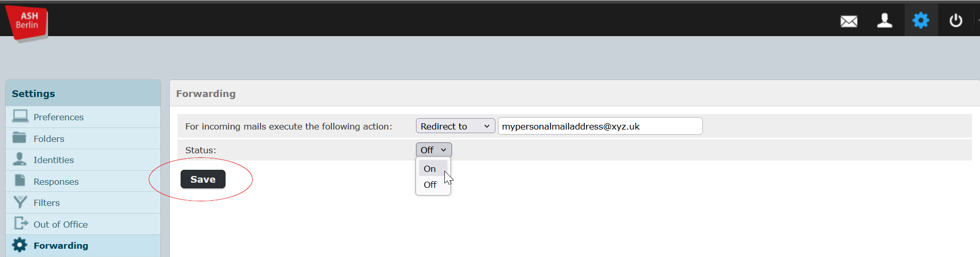Save the forwarding settings
Viewport: 980px width, 257px height.
click(203, 179)
